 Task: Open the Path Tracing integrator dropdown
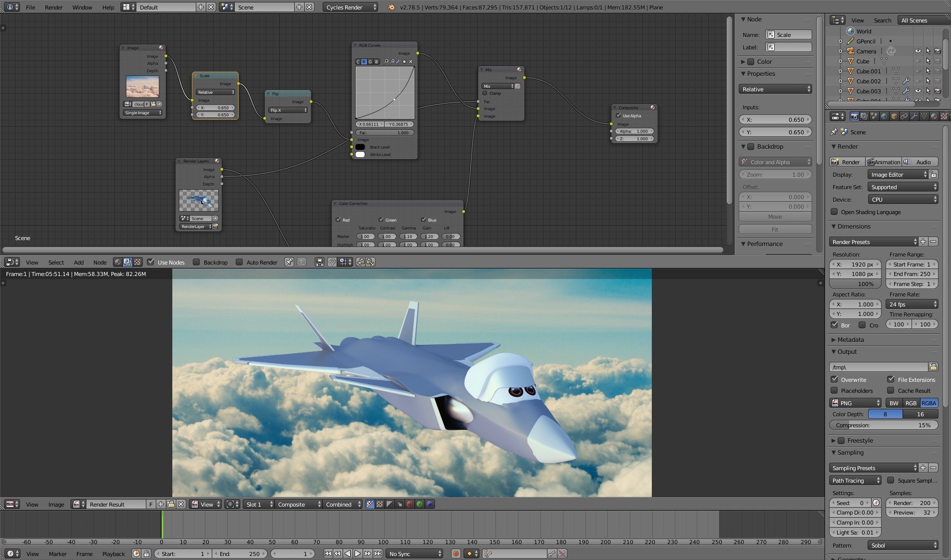(856, 480)
